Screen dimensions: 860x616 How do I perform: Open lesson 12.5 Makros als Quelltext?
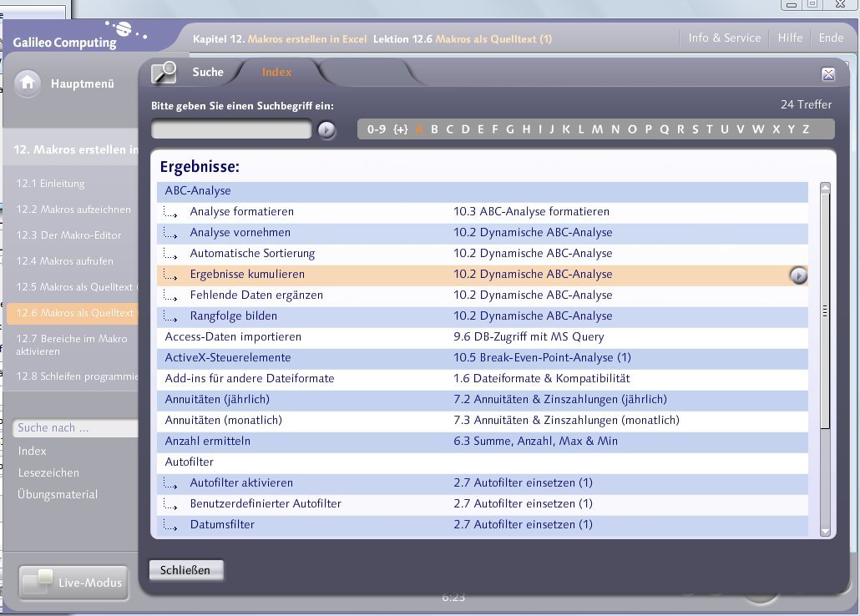pos(77,287)
